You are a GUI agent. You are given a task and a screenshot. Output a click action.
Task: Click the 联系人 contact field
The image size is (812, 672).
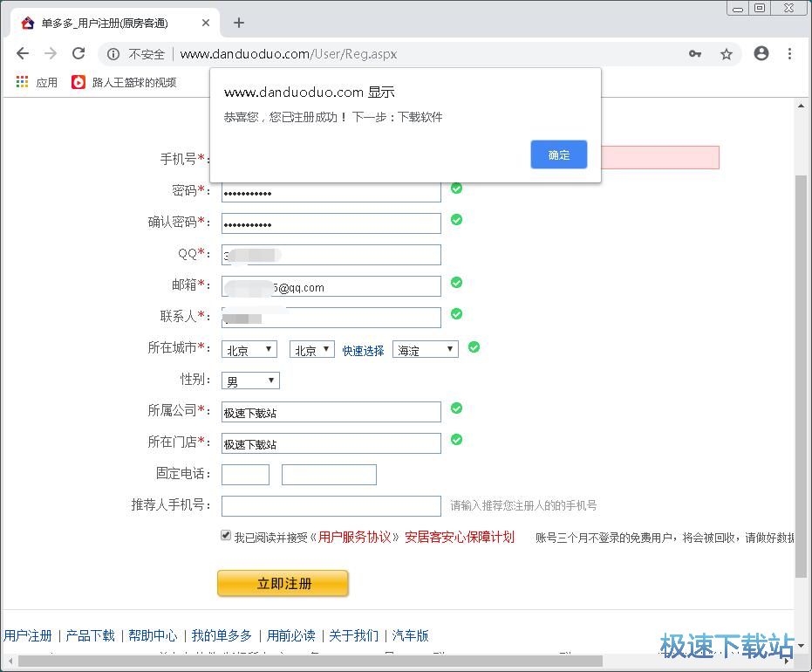tap(331, 318)
